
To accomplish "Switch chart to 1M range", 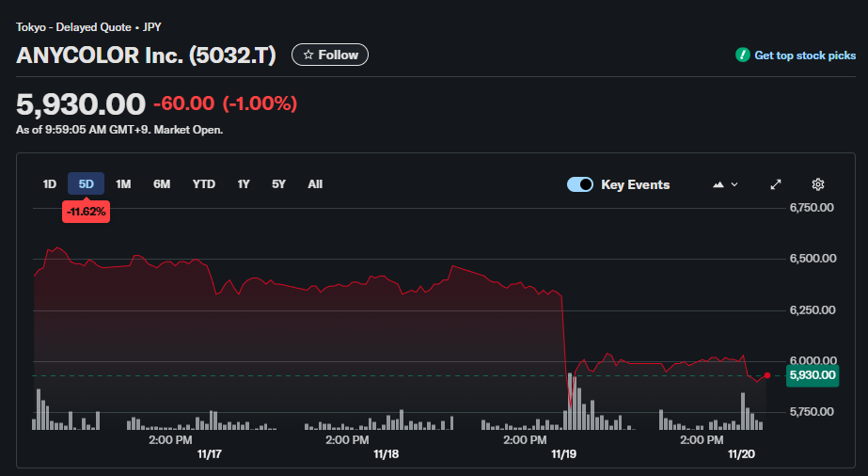I will (x=123, y=183).
